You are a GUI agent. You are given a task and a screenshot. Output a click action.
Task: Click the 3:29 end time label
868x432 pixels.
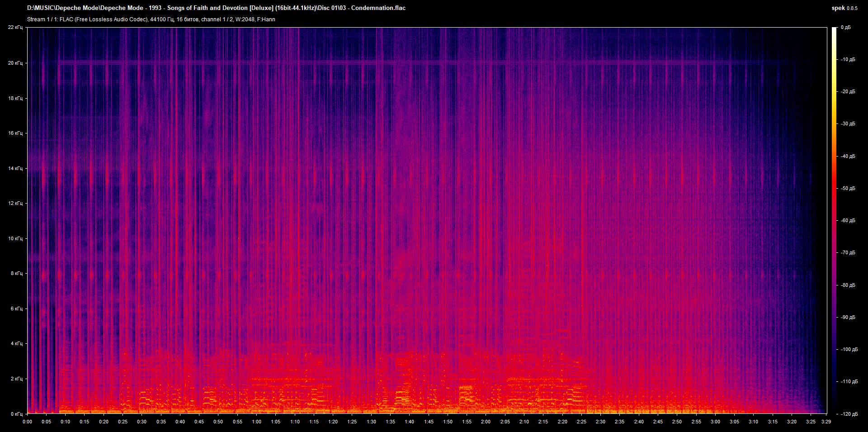[826, 422]
